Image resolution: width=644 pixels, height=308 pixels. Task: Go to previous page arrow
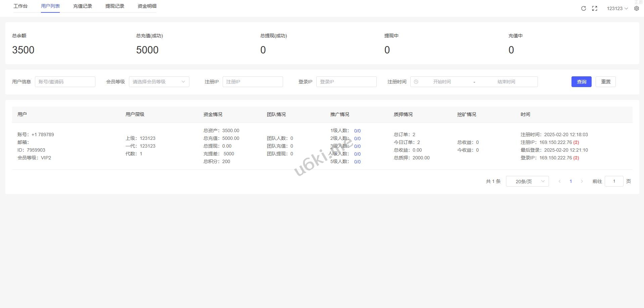pos(559,181)
